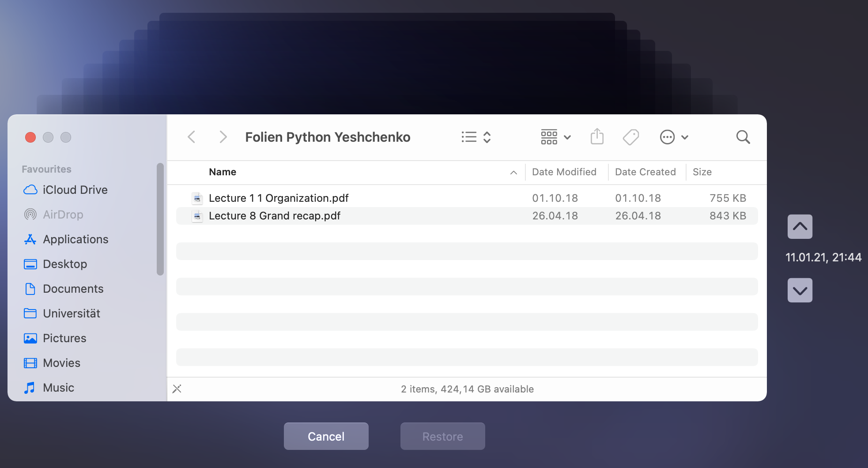Go back with the left chevron arrow
Image resolution: width=868 pixels, height=468 pixels.
(x=192, y=137)
